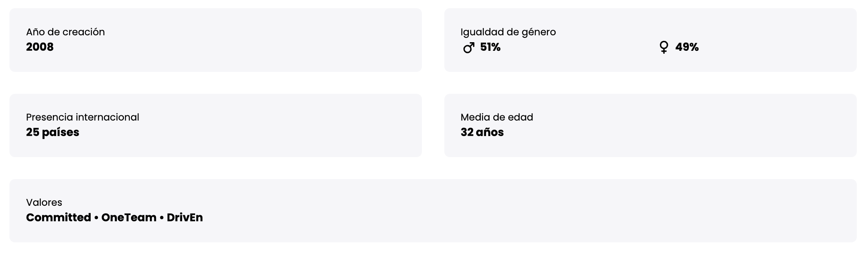The width and height of the screenshot is (868, 254).
Task: Select the "25 países" value
Action: coord(52,132)
